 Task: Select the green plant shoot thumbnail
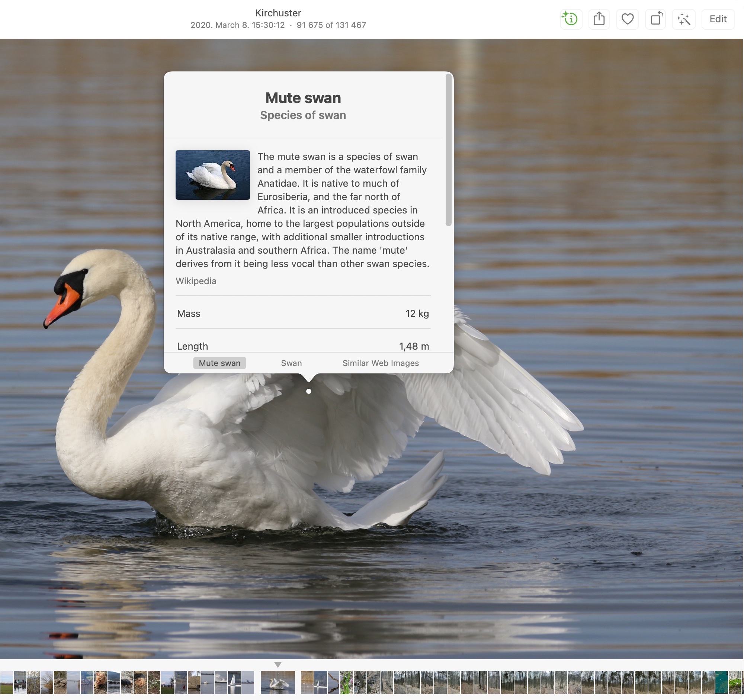pos(347,683)
